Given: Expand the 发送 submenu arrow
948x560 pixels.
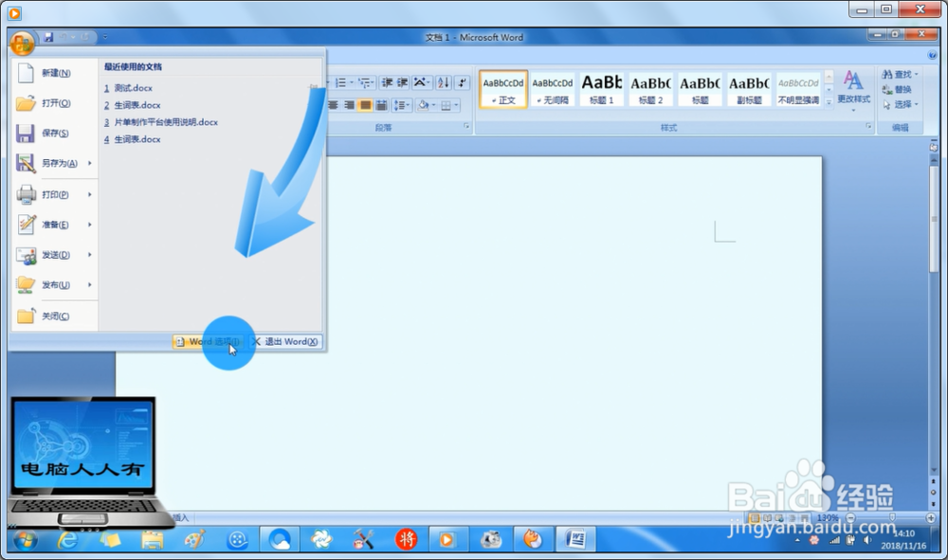Looking at the screenshot, I should tap(90, 255).
